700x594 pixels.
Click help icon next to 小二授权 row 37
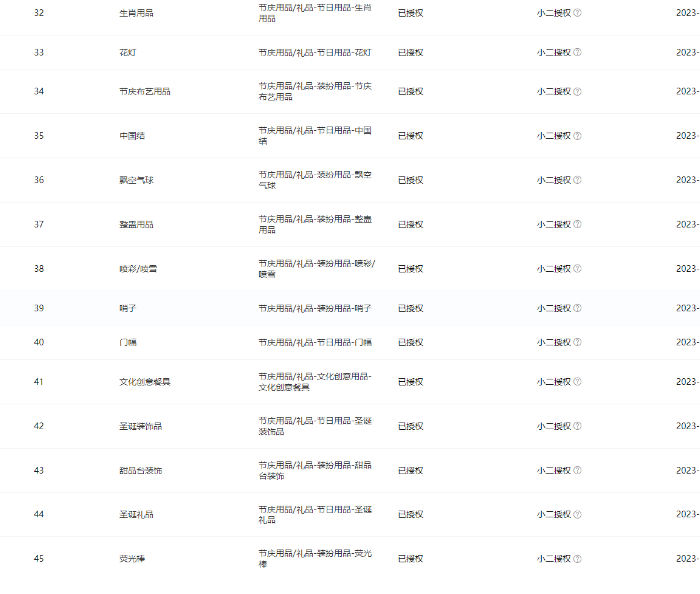577,224
